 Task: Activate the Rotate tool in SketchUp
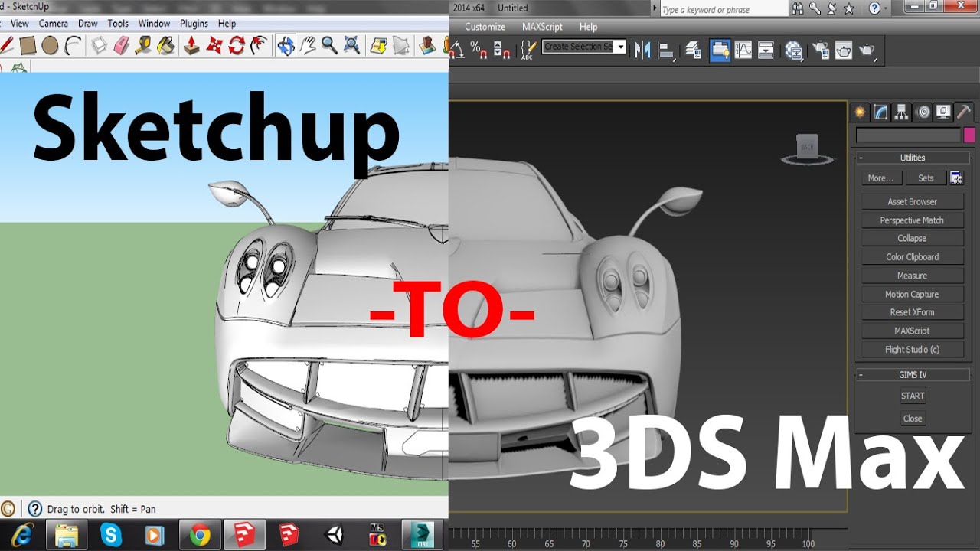pos(237,46)
